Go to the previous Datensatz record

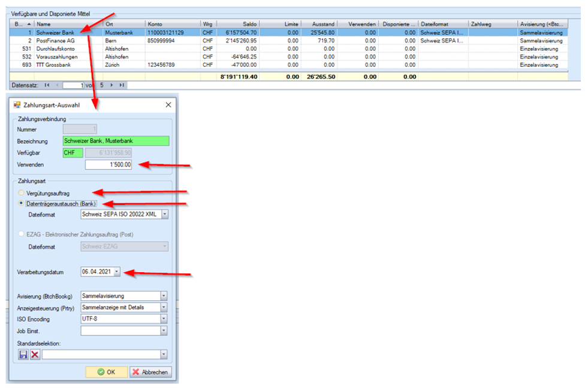coord(58,85)
